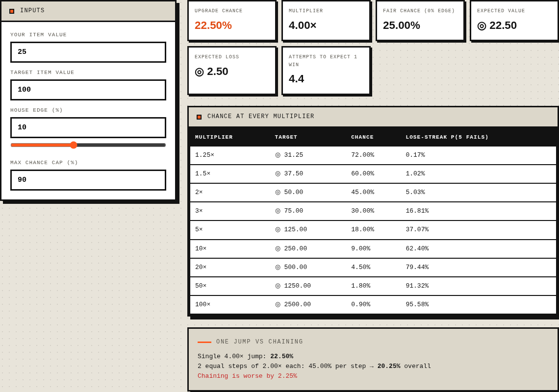Click the 0.90% chance cell
The image size is (559, 392).
pyautogui.click(x=361, y=304)
